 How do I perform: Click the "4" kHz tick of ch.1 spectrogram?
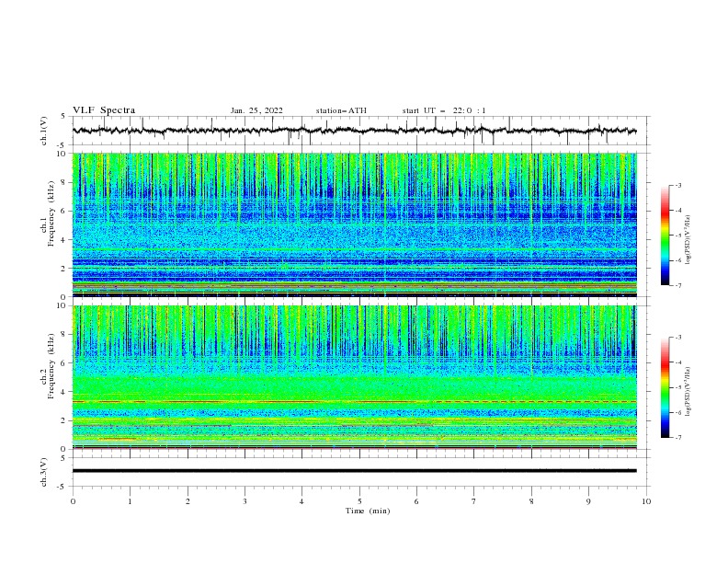click(x=65, y=239)
